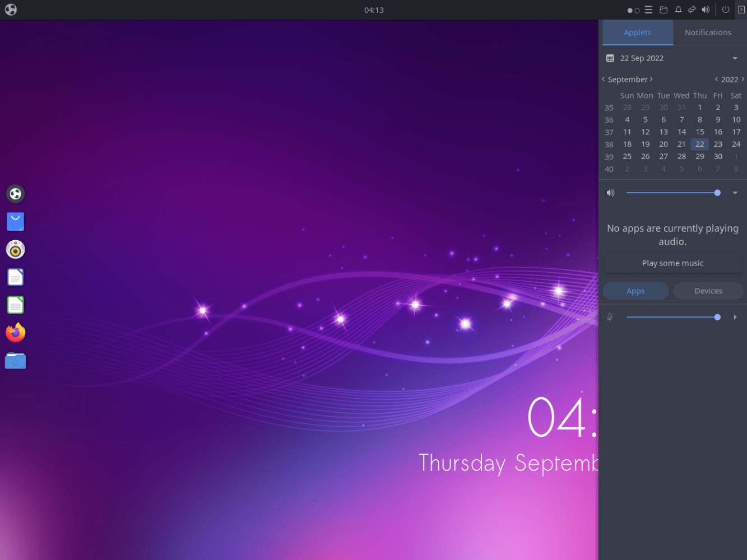Click the notification bell in the top panel
747x560 pixels.
pyautogui.click(x=678, y=10)
